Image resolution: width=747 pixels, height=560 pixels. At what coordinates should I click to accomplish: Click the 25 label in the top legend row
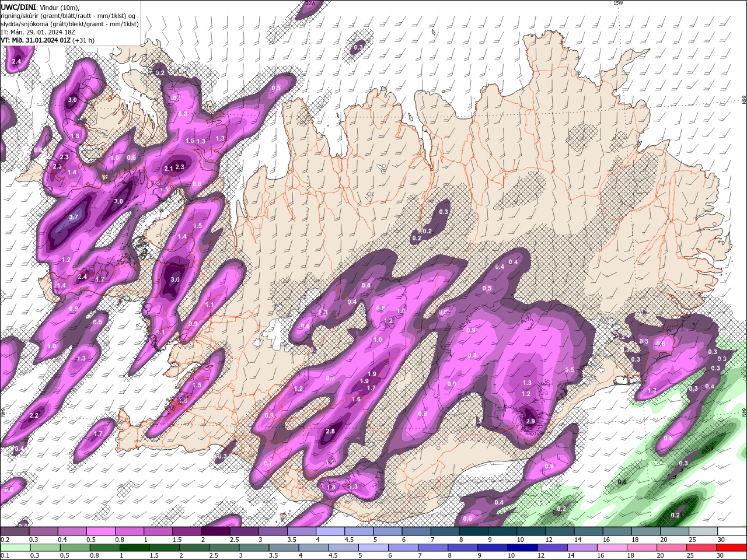coord(692,540)
